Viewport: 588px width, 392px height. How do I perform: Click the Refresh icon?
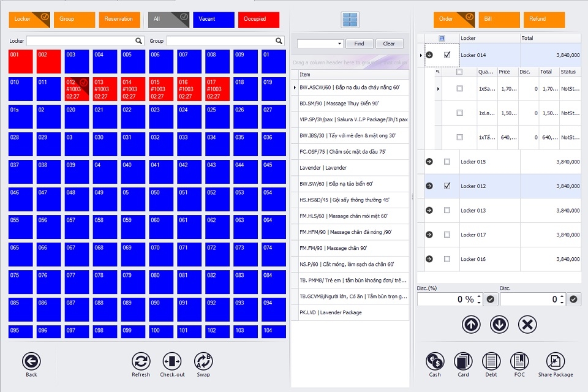[x=141, y=361]
